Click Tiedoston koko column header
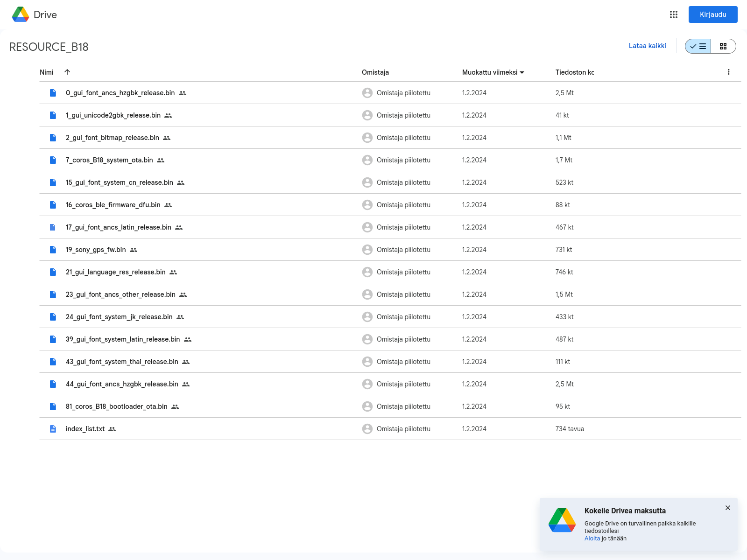The height and width of the screenshot is (560, 747). pos(575,72)
